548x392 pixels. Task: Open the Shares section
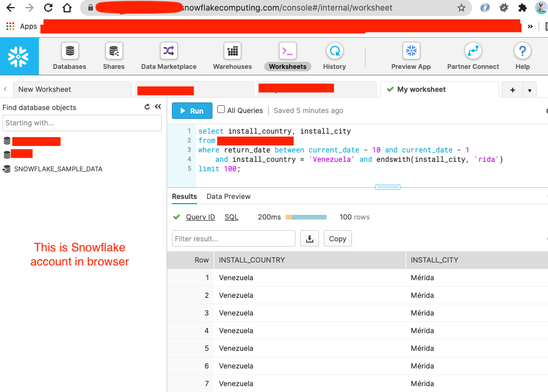click(x=113, y=56)
